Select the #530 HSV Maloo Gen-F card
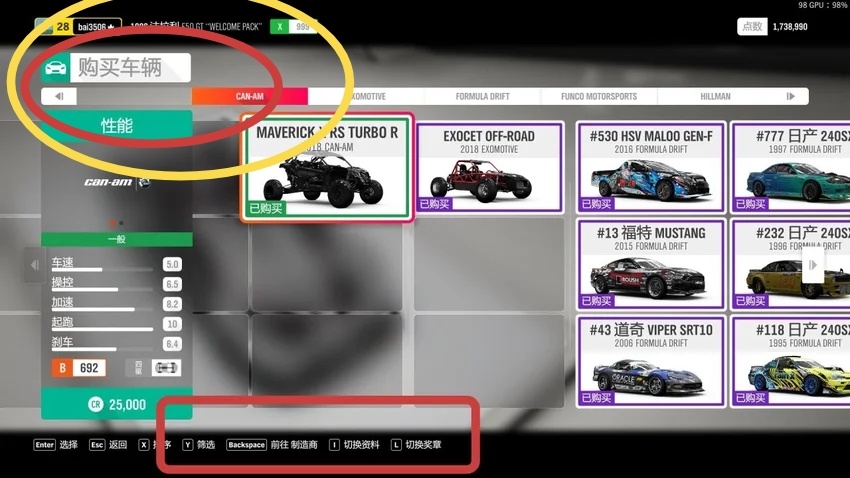 click(651, 167)
